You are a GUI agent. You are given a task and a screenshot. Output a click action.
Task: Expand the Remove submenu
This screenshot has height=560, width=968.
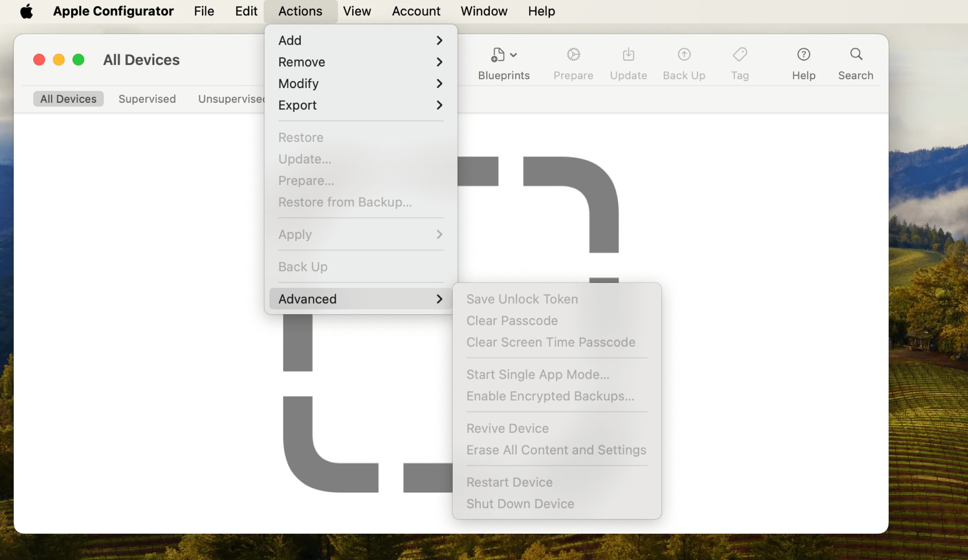coord(360,62)
